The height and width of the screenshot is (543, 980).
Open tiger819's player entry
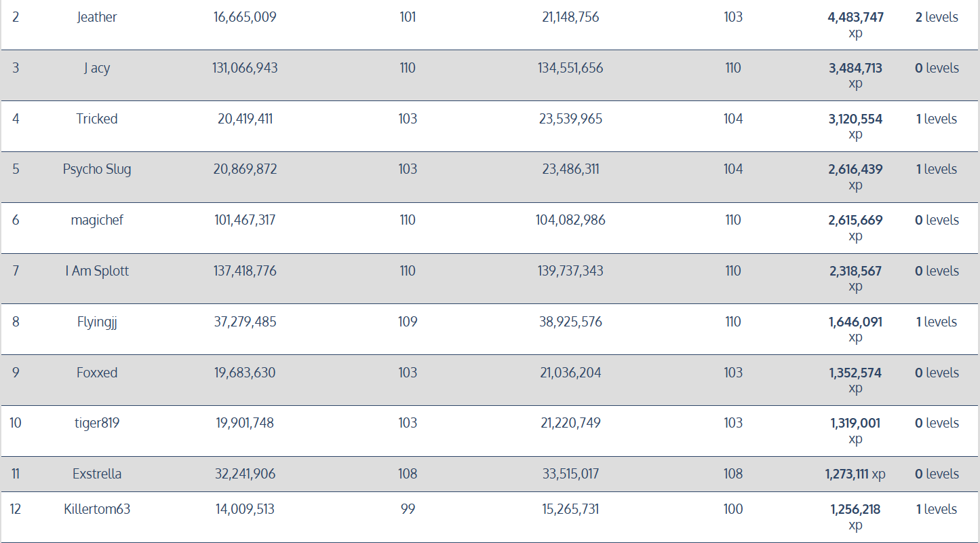pyautogui.click(x=97, y=424)
